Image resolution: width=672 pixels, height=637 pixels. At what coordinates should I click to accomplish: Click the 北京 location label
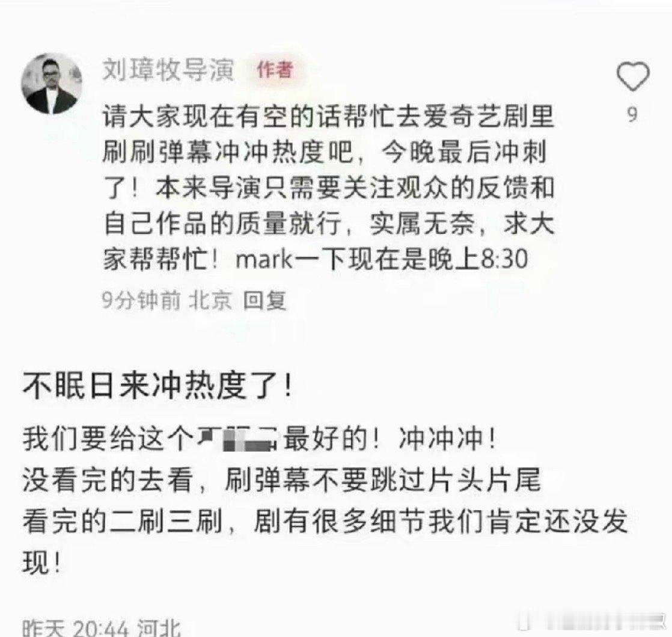[210, 300]
